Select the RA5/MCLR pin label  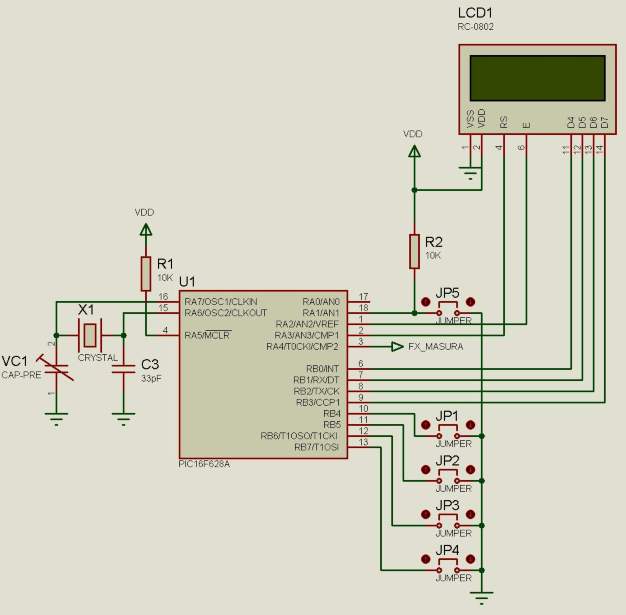(x=208, y=335)
